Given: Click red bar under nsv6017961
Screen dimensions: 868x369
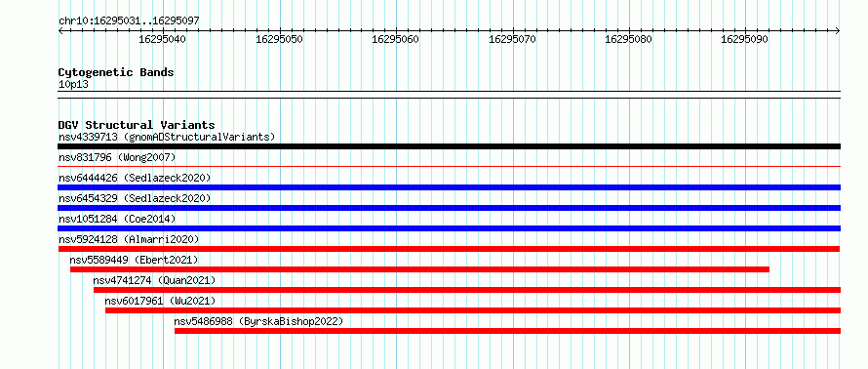Looking at the screenshot, I should tap(473, 310).
